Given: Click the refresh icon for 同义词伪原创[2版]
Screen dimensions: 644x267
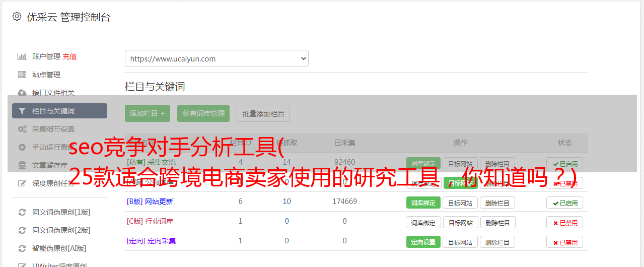Looking at the screenshot, I should (22, 230).
